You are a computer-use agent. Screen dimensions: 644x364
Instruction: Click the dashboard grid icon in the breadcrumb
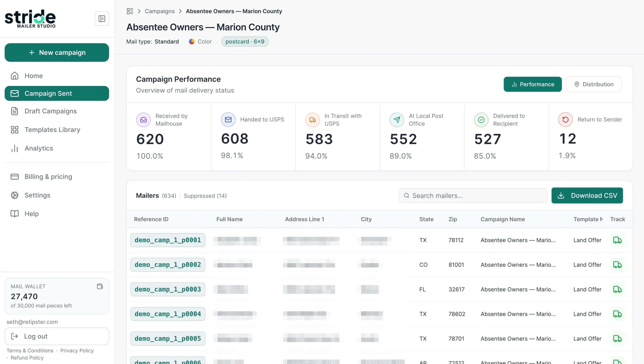(130, 11)
